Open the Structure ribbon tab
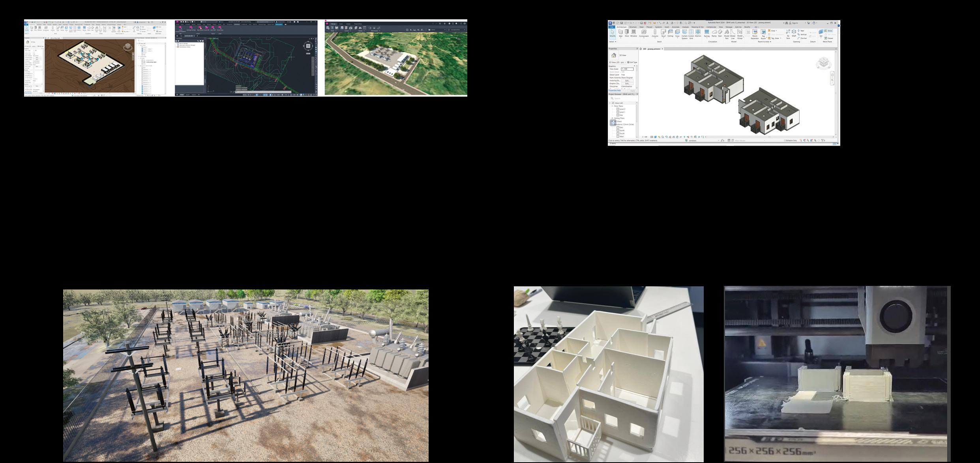This screenshot has width=980, height=463. point(633,27)
